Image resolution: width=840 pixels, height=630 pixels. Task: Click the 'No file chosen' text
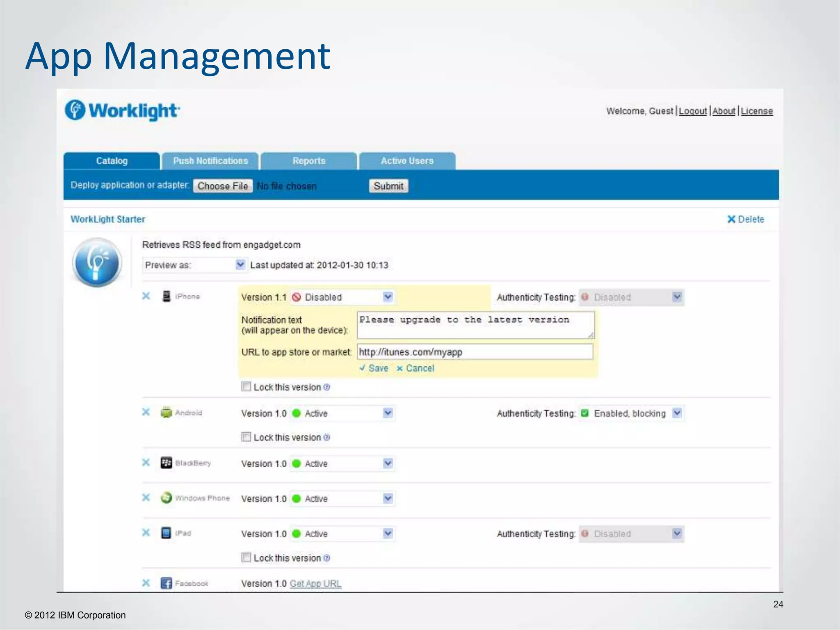coord(287,186)
